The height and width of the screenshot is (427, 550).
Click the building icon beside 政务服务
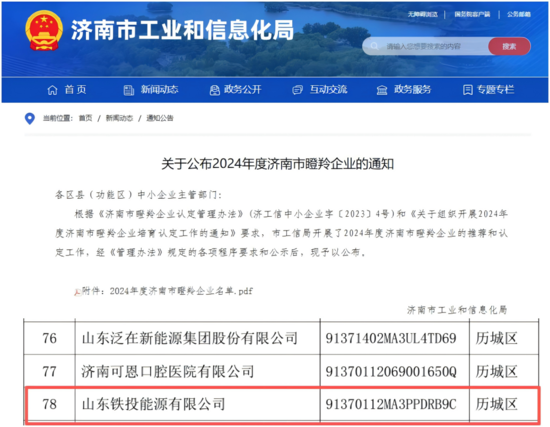coord(382,90)
